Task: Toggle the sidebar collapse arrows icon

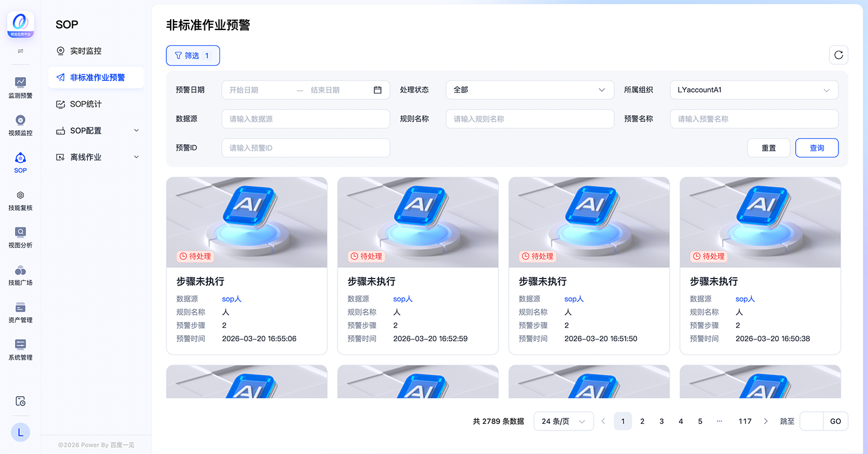Action: tap(20, 51)
